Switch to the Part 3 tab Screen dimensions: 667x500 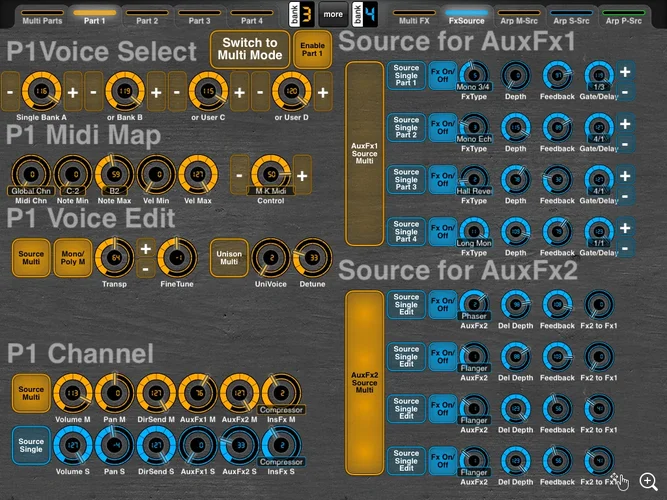tap(199, 17)
